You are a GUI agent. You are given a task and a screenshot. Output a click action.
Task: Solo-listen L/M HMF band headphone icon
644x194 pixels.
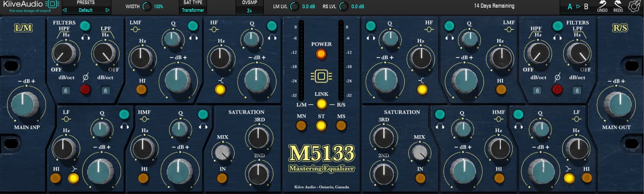pos(203,126)
